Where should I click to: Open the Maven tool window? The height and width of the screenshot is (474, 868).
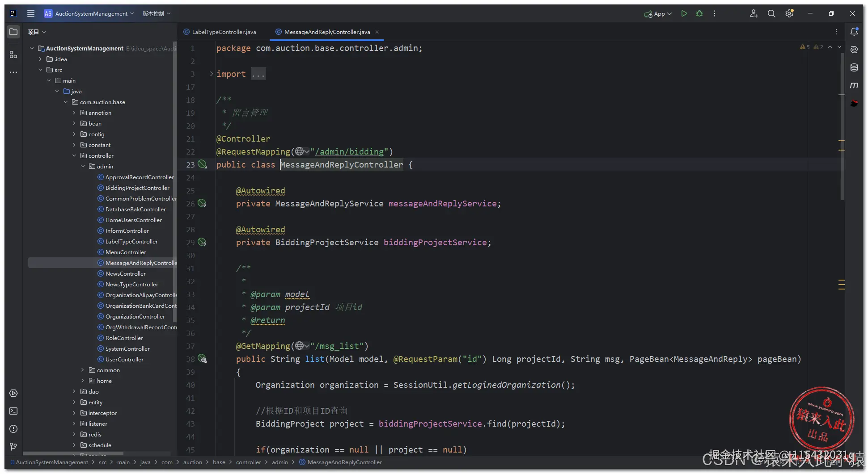coord(854,85)
